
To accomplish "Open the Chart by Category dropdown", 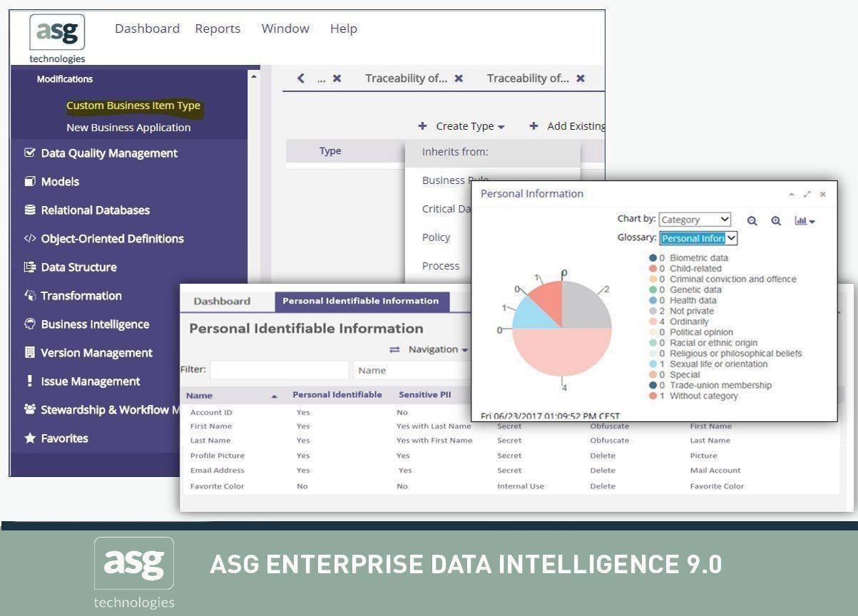I will [x=695, y=220].
